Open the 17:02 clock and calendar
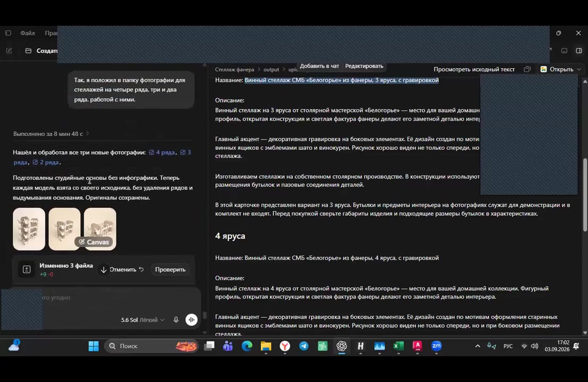The width and height of the screenshot is (588, 382). [557, 345]
